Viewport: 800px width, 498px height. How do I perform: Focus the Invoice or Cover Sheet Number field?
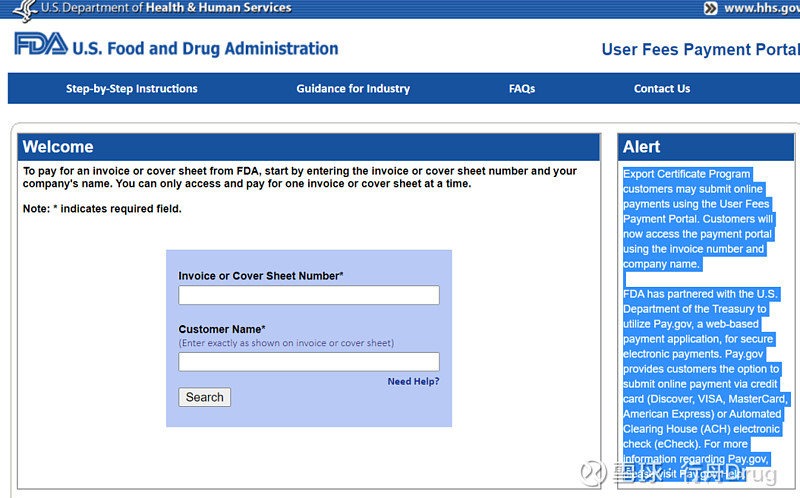(308, 295)
